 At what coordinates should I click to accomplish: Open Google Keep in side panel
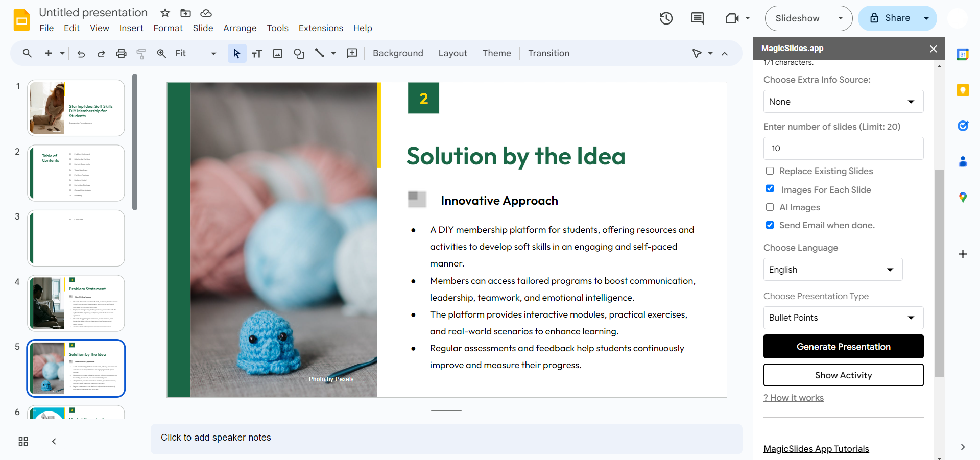(963, 90)
